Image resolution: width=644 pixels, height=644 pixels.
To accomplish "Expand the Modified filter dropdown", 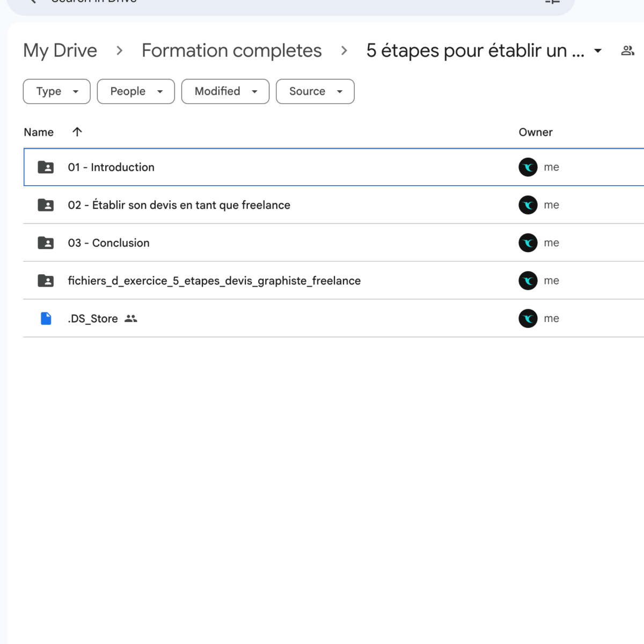I will (225, 92).
